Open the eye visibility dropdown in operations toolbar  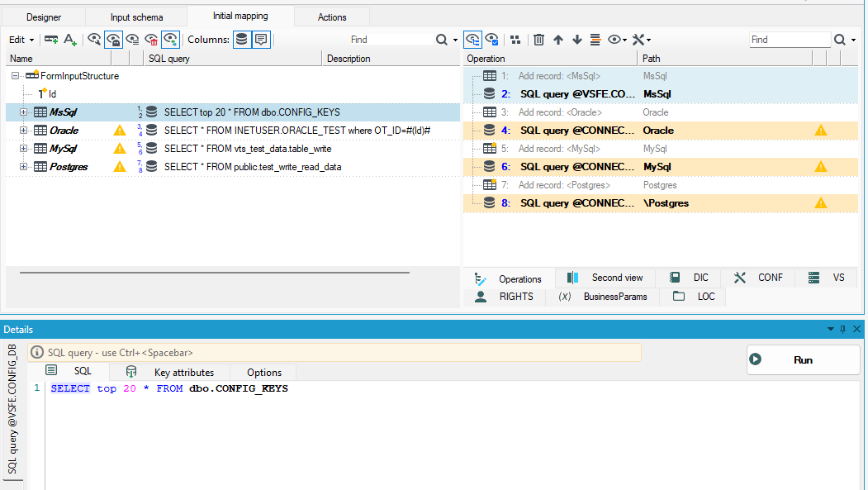(x=617, y=40)
